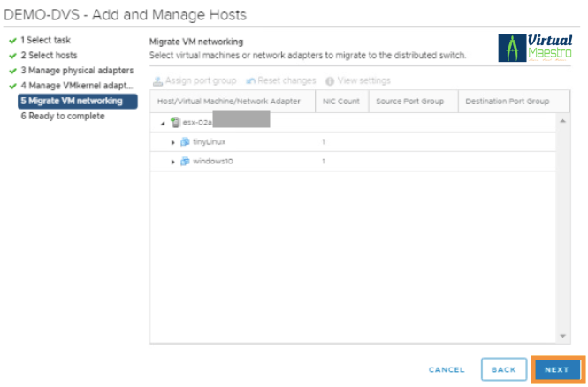Click the Assign port group icon
588x387 pixels.
click(158, 80)
